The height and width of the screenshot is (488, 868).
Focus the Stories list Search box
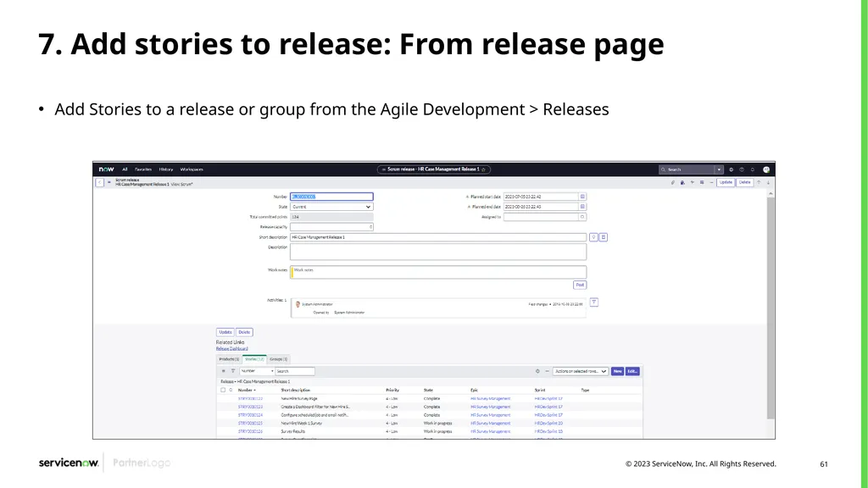(x=295, y=371)
